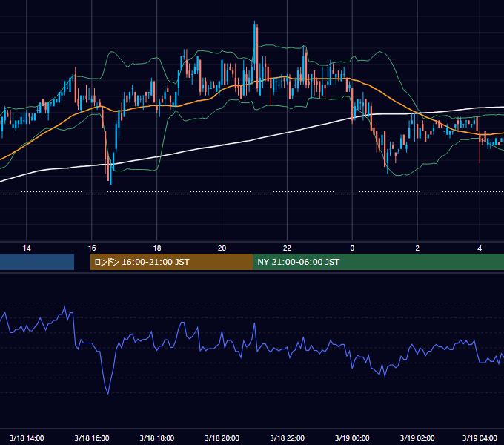504x445 pixels.
Task: Click the 14 hour axis label
Action: (x=27, y=248)
